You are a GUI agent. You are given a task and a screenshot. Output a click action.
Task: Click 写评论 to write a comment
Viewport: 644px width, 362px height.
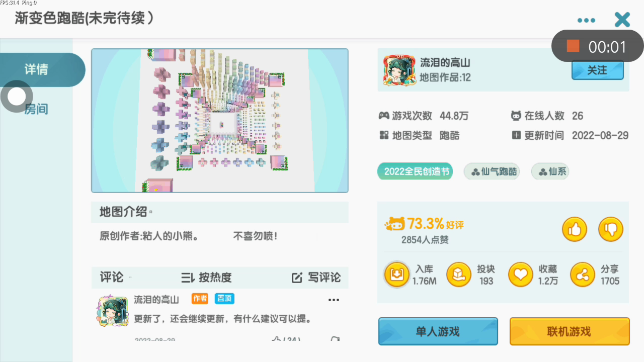tap(316, 278)
